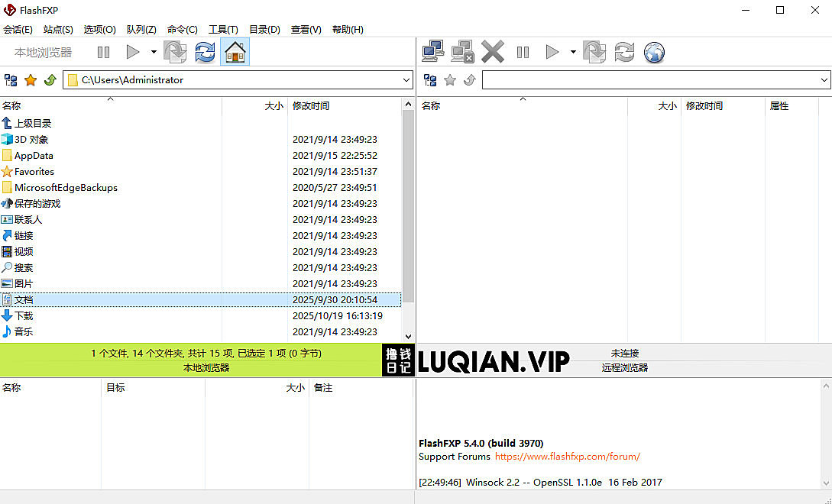Screen dimensions: 832x504
Task: Start transfers with the play button
Action: pyautogui.click(x=132, y=52)
